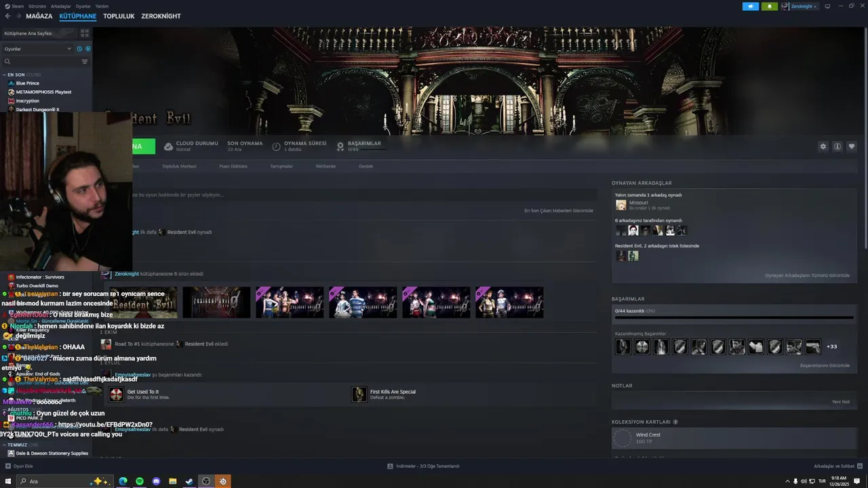
Task: Open the İndirmeler downloads status
Action: point(423,466)
